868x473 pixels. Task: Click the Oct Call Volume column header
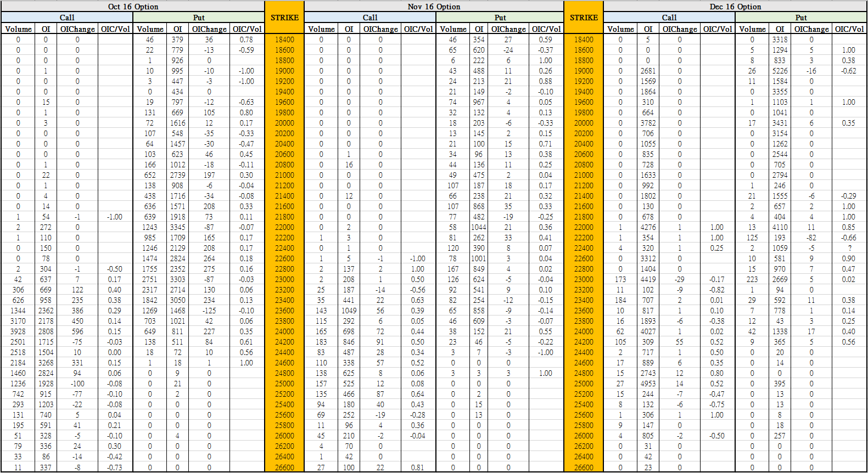pos(18,29)
